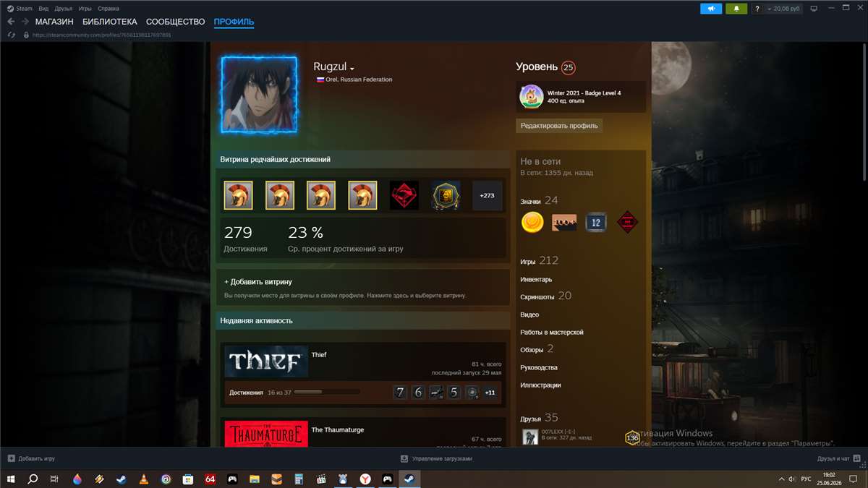Click the blue megaphone announcements icon

(711, 9)
